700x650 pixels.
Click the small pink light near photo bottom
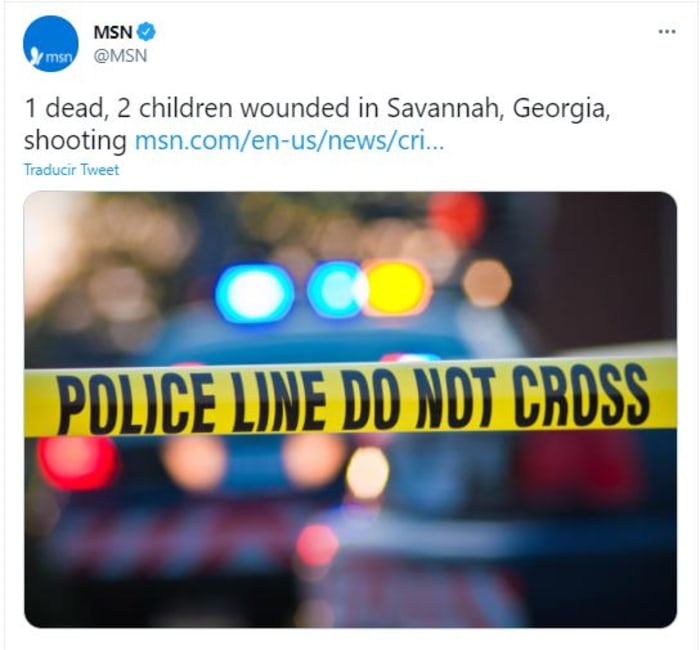(x=317, y=545)
